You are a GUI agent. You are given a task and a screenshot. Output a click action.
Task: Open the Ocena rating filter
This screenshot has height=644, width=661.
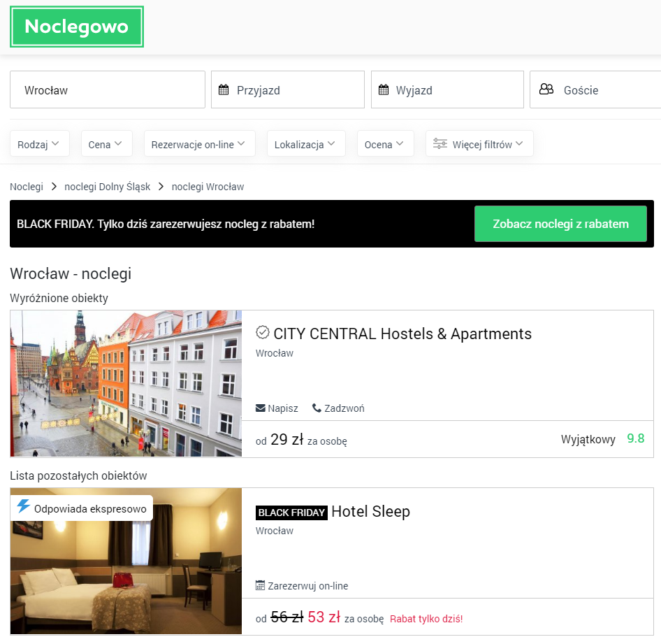click(x=385, y=144)
